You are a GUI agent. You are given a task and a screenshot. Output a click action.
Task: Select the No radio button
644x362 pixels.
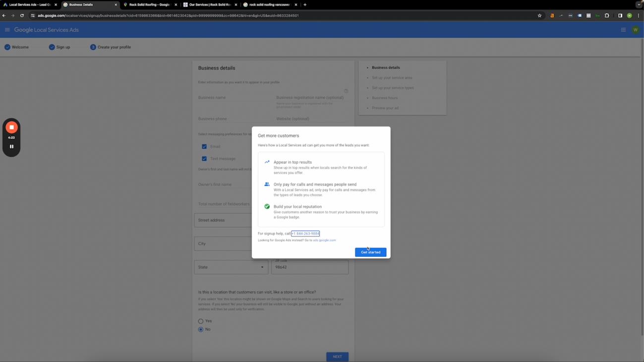[201, 329]
